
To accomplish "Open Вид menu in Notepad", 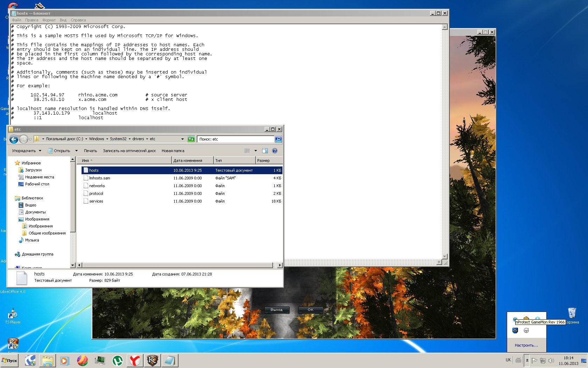I will point(63,20).
